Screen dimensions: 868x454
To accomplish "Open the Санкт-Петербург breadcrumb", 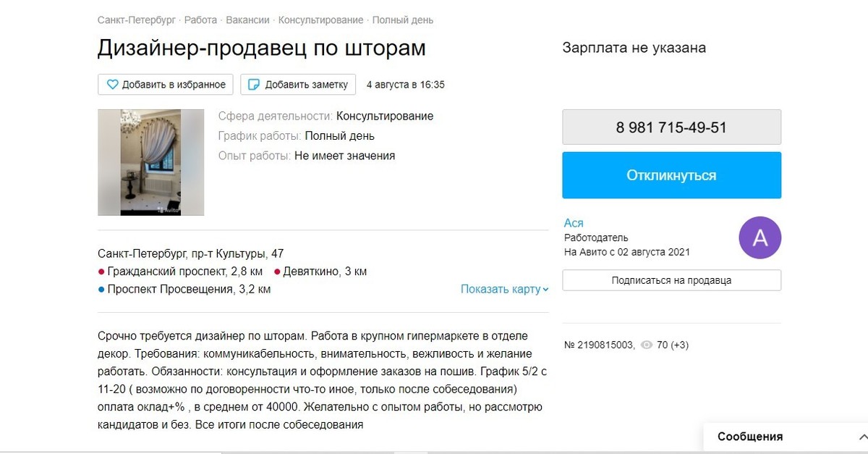I will (x=136, y=20).
